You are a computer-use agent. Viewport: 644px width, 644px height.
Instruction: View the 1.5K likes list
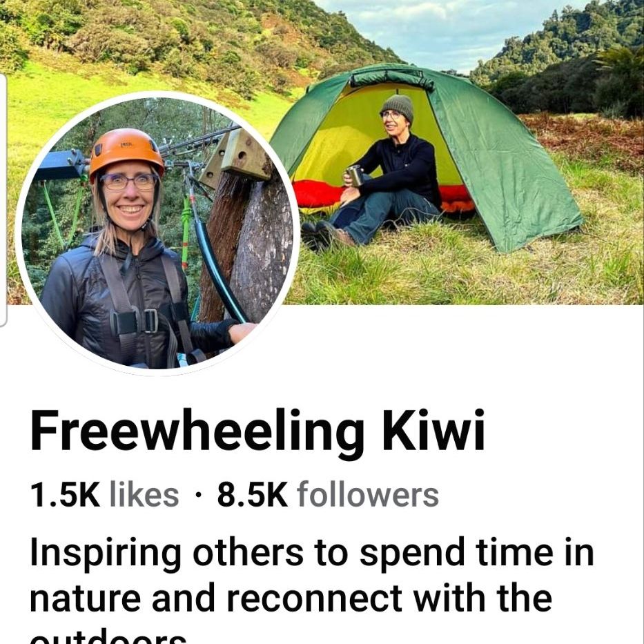104,495
